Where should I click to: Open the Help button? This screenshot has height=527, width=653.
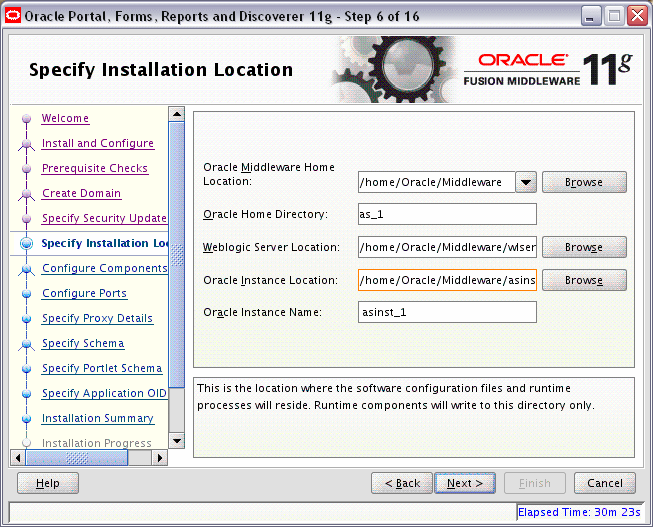[48, 483]
